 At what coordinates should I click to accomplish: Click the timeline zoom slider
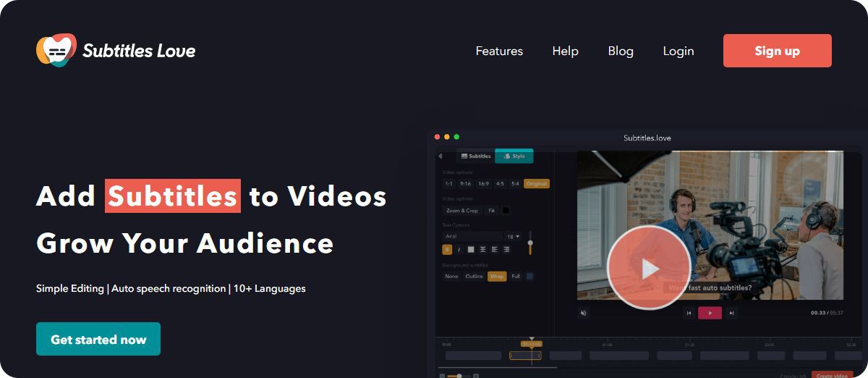point(459,376)
